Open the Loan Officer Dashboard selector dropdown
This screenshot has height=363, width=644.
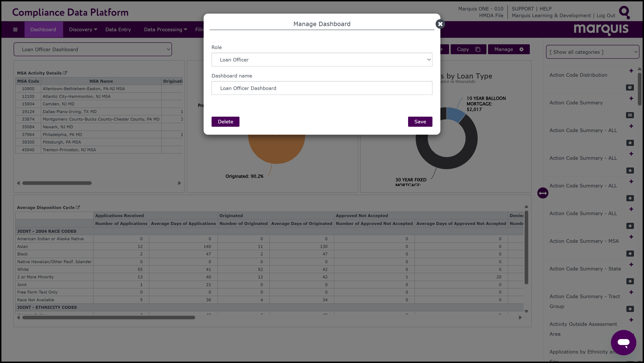point(93,49)
